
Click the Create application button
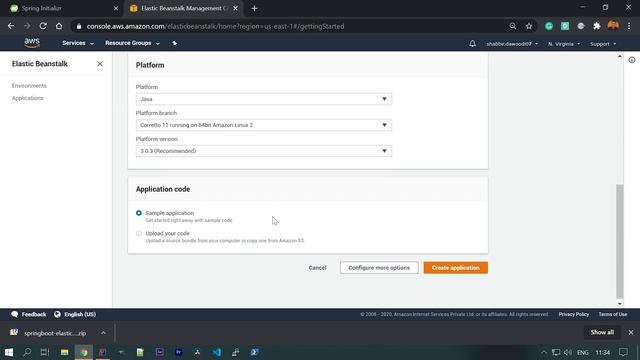456,268
